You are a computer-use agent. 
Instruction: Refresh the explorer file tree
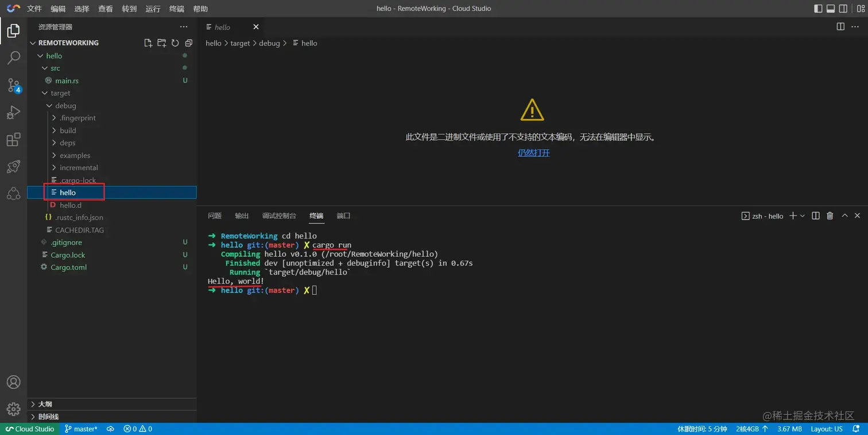[x=175, y=43]
